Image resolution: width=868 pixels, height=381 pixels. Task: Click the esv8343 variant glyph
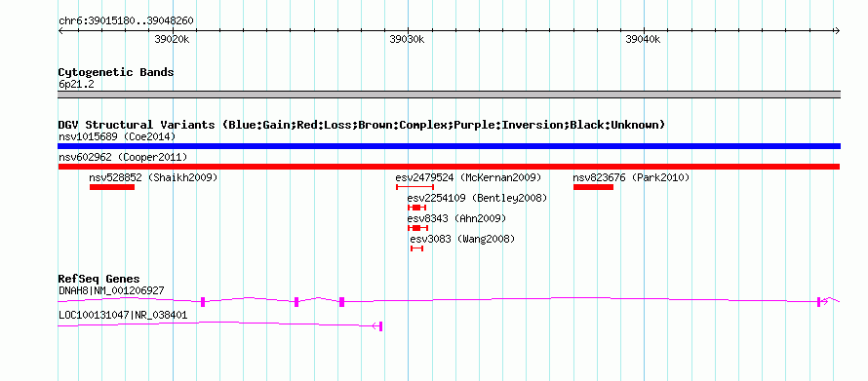(418, 228)
